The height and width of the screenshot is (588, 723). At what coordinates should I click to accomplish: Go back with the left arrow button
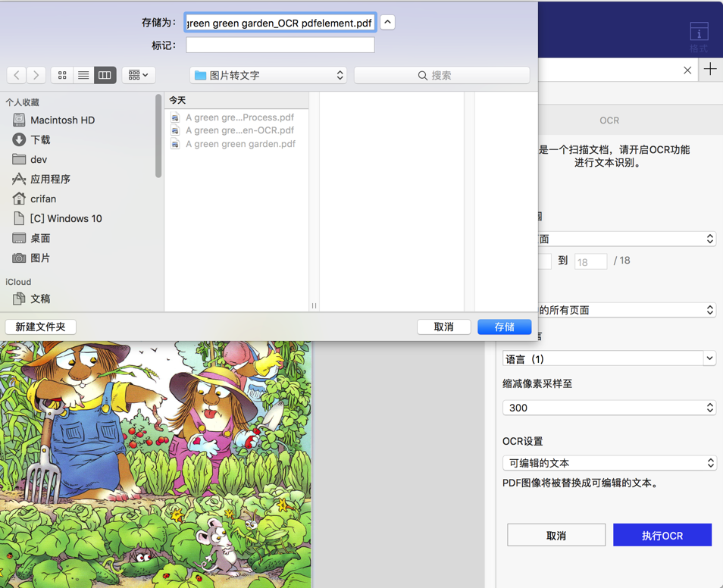(17, 75)
